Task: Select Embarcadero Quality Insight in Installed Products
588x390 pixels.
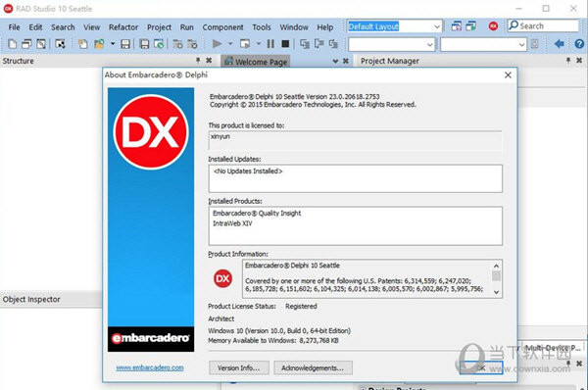Action: (257, 214)
